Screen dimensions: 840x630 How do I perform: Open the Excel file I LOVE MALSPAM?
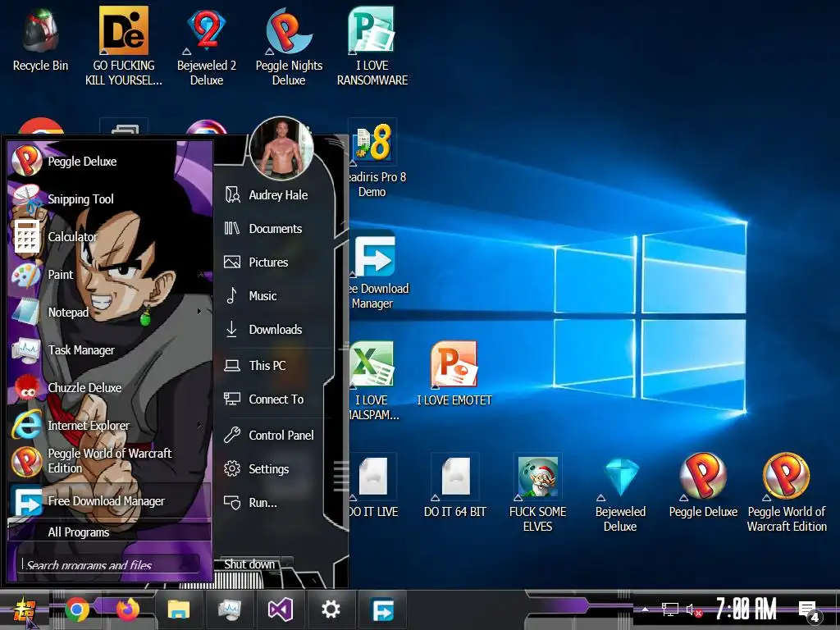[373, 381]
